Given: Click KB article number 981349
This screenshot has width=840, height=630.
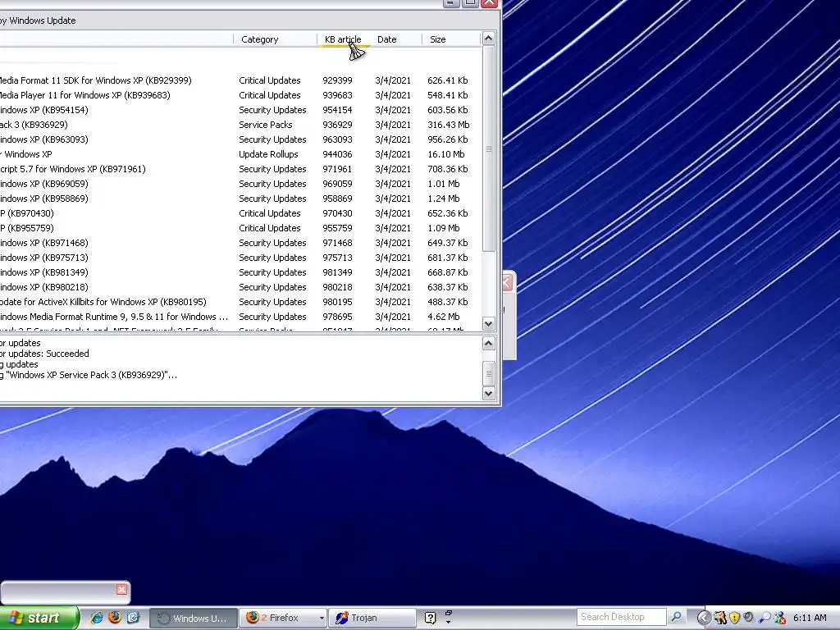Looking at the screenshot, I should point(337,272).
